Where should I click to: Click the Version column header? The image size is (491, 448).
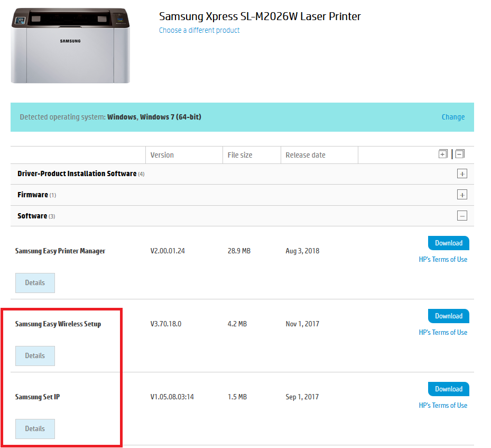coord(162,156)
